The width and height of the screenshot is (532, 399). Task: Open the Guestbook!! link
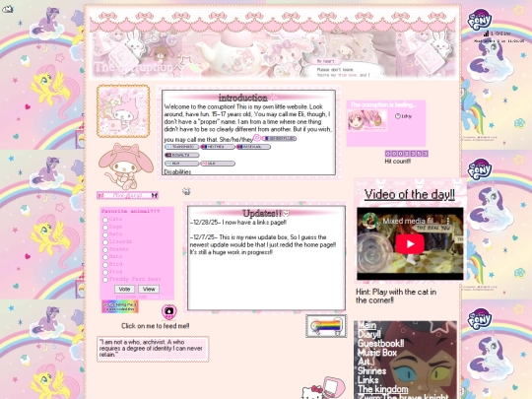pos(380,344)
